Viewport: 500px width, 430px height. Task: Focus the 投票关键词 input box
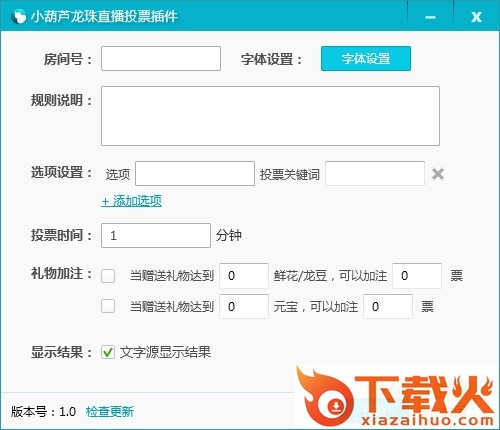tap(375, 173)
